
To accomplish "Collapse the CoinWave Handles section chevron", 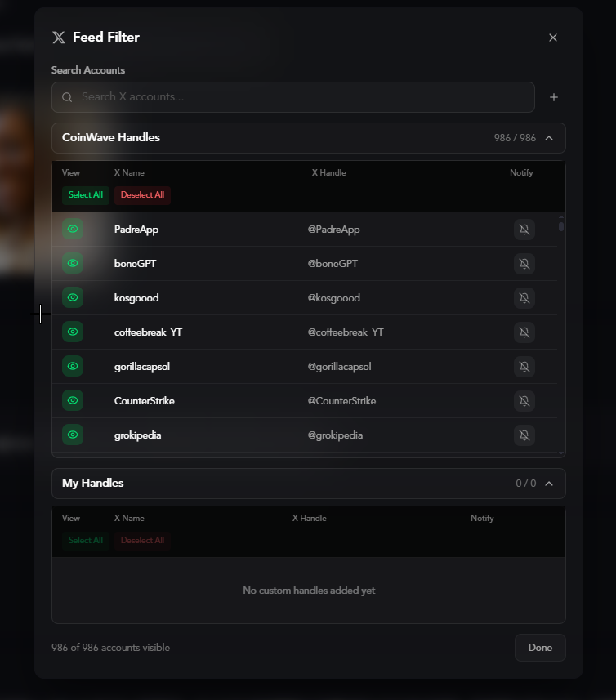I will pyautogui.click(x=549, y=138).
